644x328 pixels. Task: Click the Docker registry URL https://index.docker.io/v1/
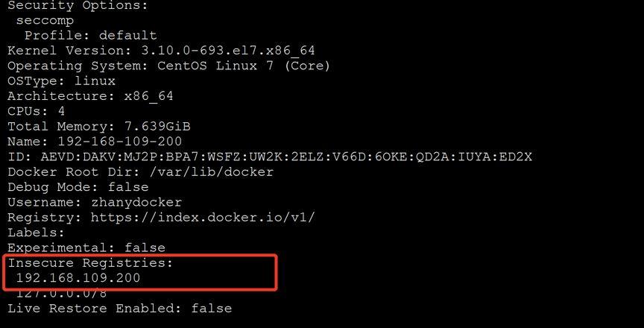(x=203, y=217)
